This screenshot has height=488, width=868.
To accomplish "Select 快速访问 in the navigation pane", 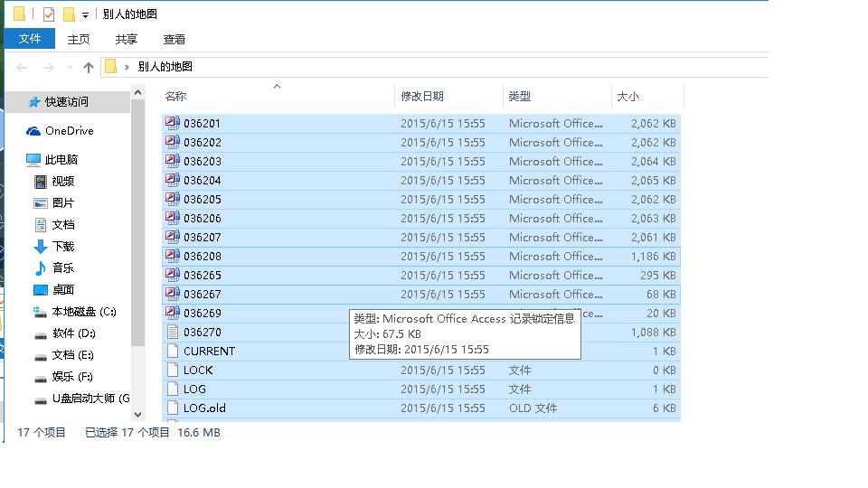I will coord(66,102).
